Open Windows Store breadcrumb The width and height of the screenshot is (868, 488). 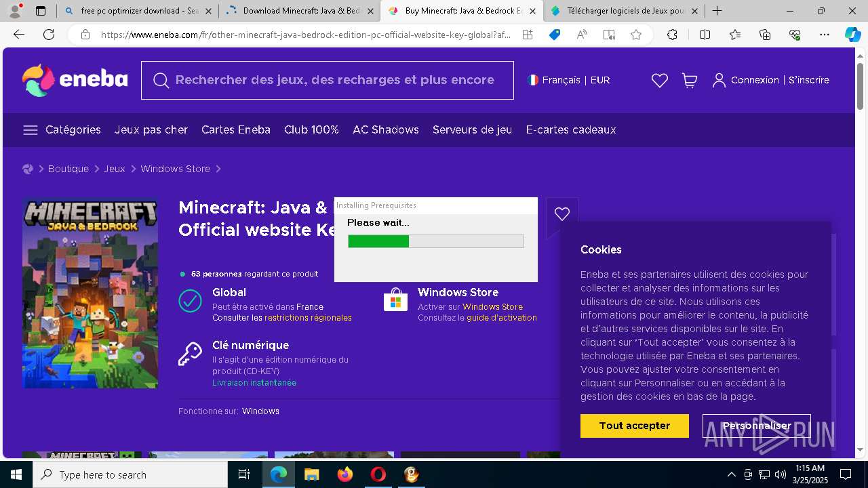click(176, 169)
